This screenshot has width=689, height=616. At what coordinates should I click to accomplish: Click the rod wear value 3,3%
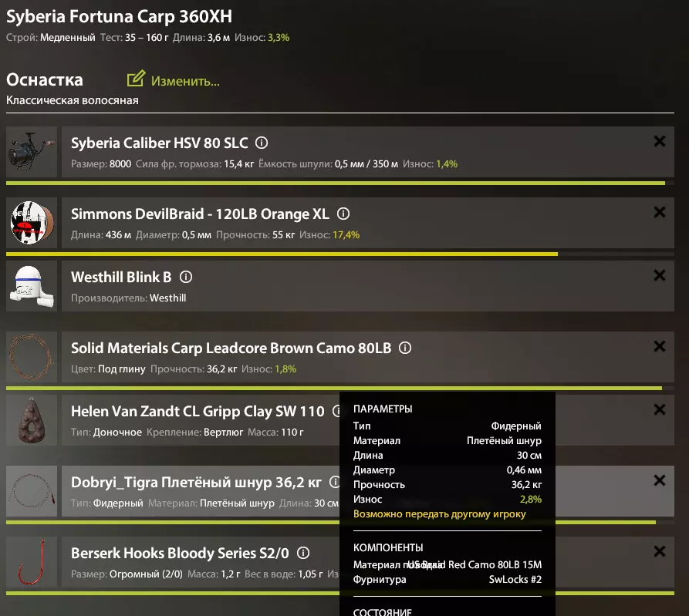(x=279, y=38)
